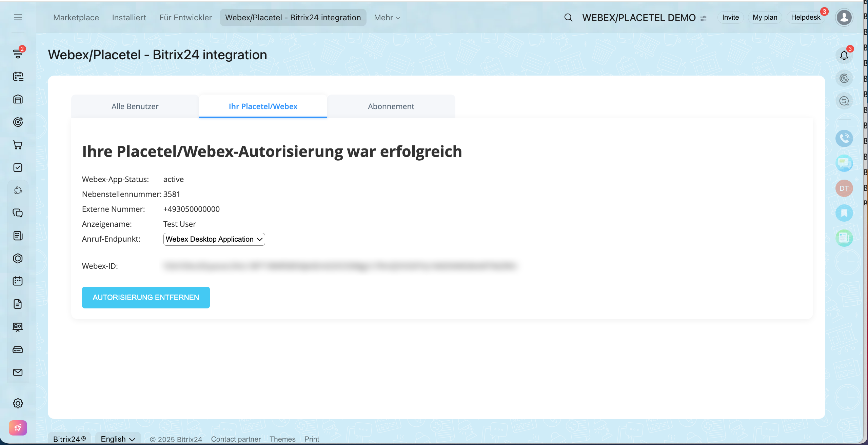Open the Anruf-Endpunkt dropdown
The image size is (868, 445).
click(214, 239)
